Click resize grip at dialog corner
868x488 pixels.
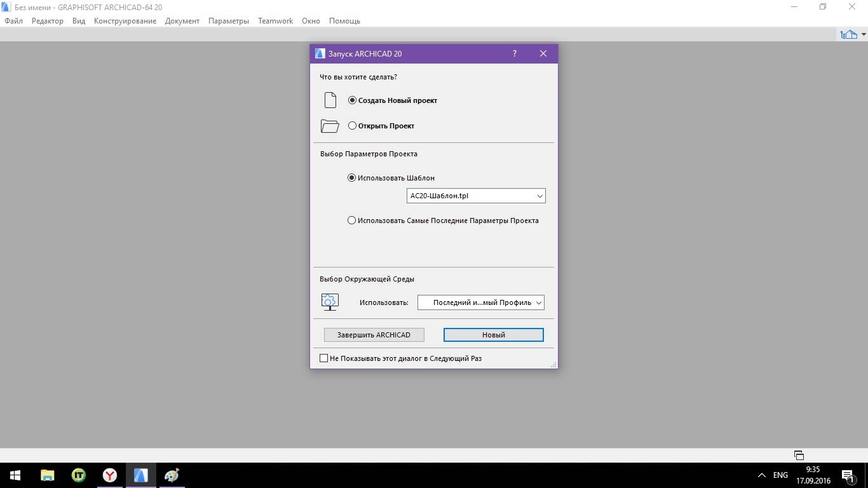pos(553,365)
